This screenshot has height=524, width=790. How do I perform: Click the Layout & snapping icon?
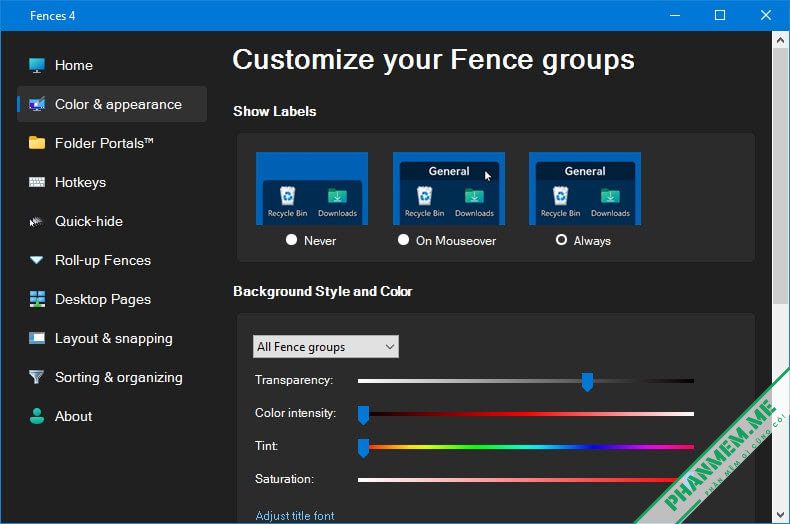coord(37,338)
